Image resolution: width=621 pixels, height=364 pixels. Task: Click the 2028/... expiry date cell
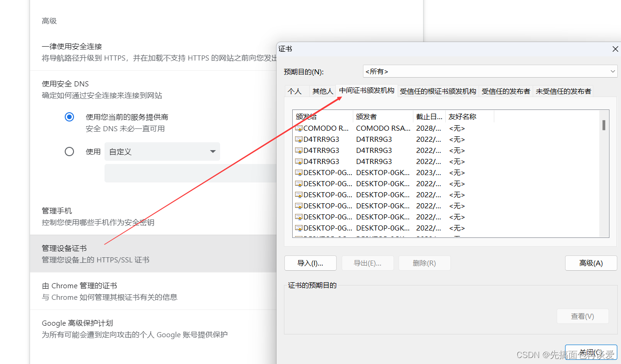(429, 128)
